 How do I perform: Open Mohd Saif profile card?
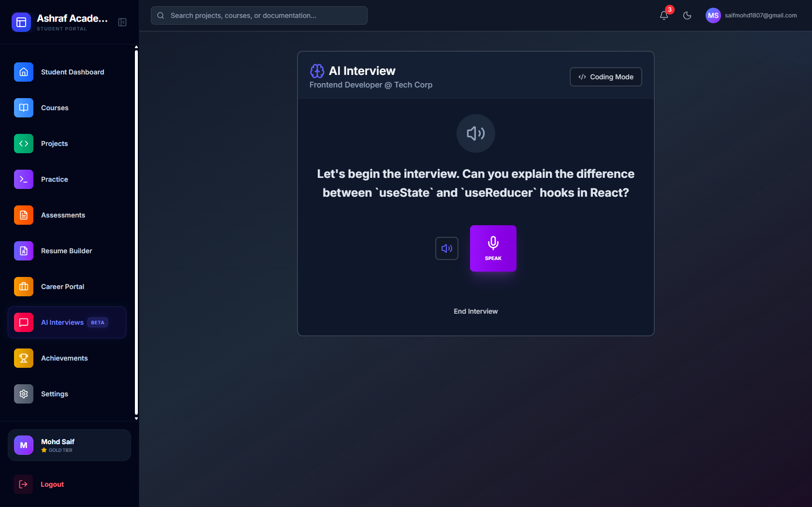pos(70,445)
